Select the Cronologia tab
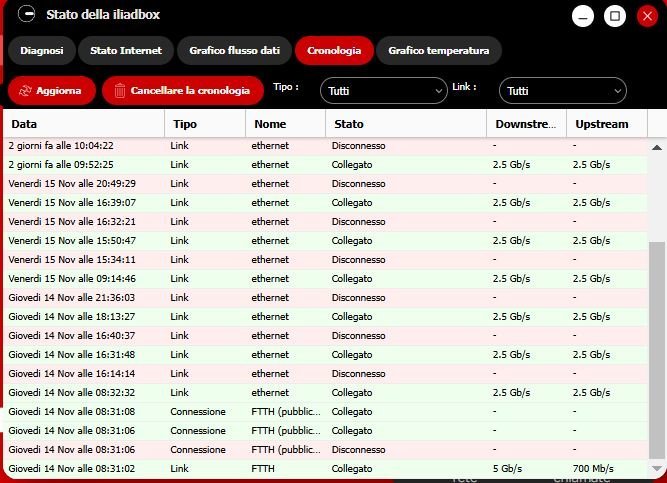Image resolution: width=667 pixels, height=483 pixels. pyautogui.click(x=334, y=51)
